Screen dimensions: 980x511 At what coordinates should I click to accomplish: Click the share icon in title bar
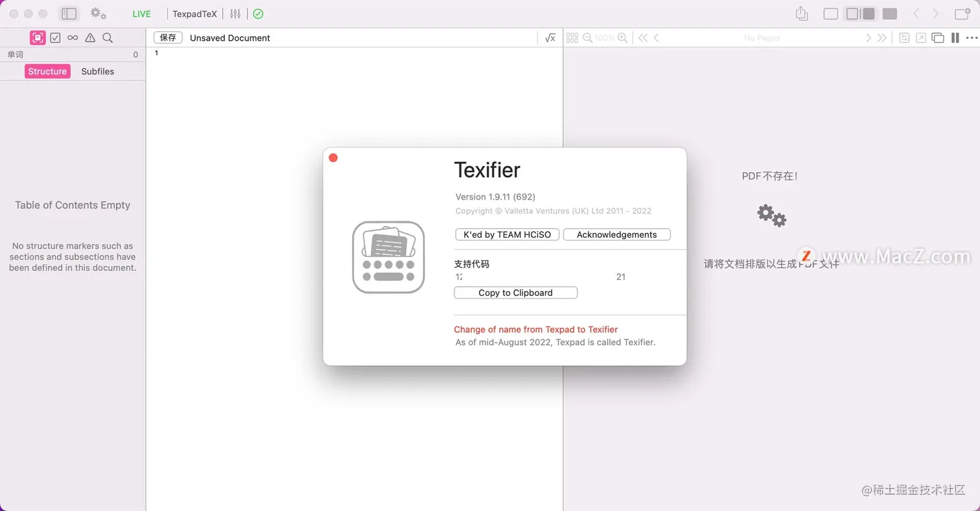(x=802, y=13)
